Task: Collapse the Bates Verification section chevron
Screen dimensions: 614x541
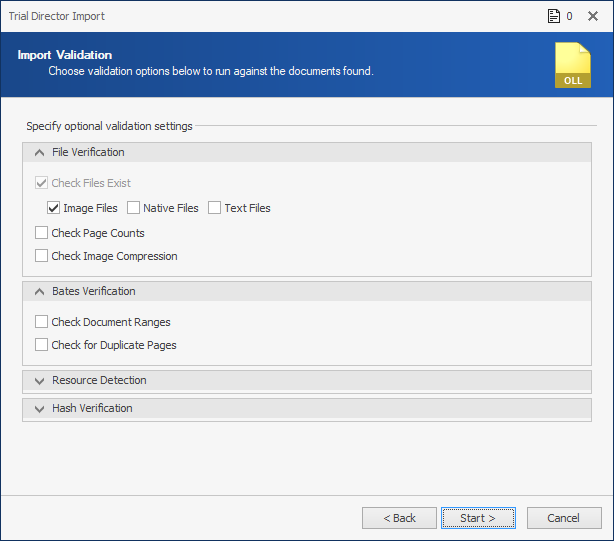Action: [x=39, y=291]
